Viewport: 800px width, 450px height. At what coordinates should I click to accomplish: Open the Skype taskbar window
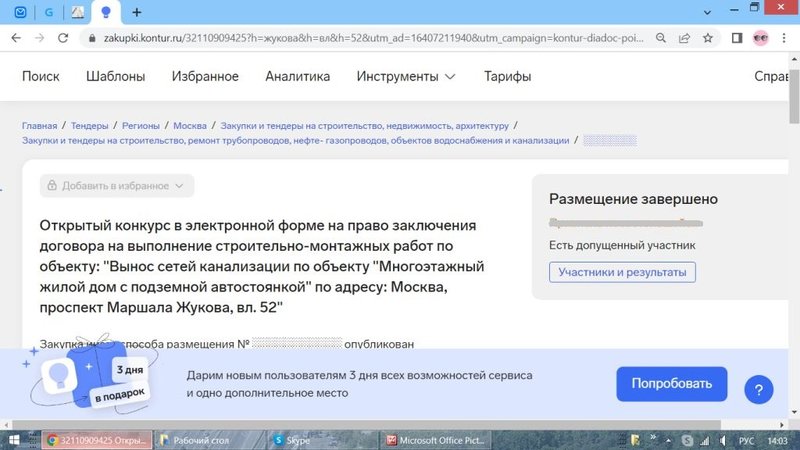tap(322, 440)
